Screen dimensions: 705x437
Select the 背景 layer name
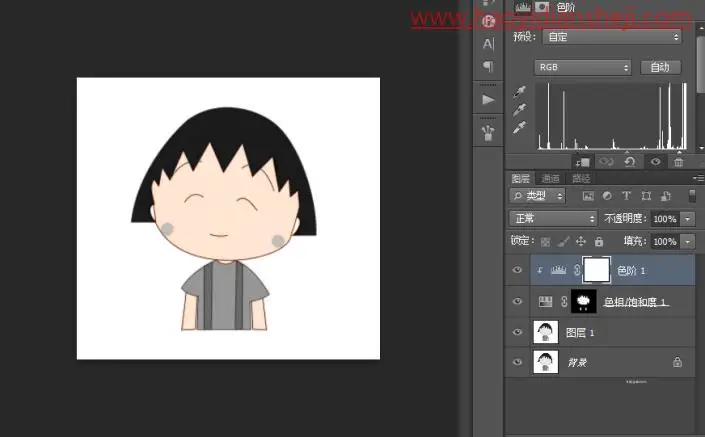pos(577,362)
